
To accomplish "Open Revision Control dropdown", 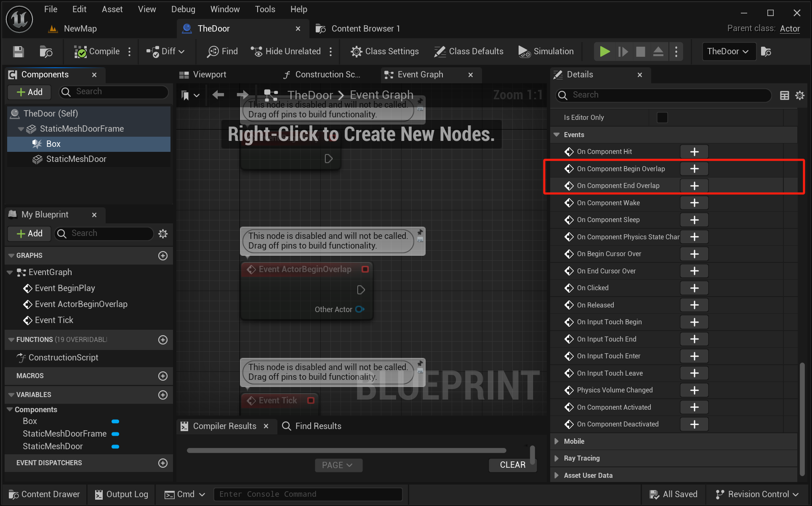I will coord(757,495).
